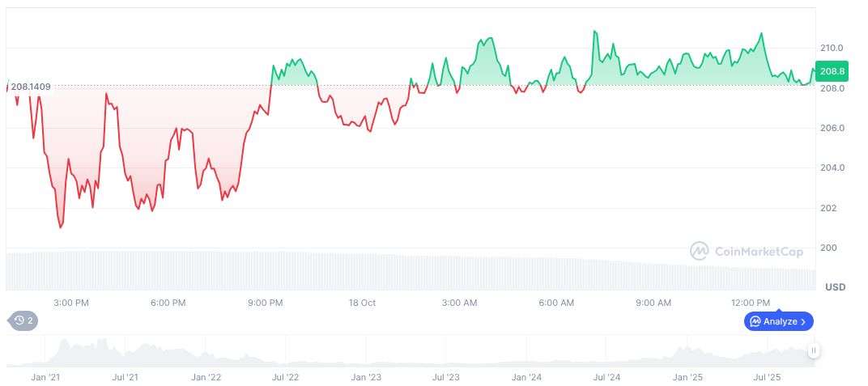Open the history events badge showing 2
868x386 pixels.
click(23, 320)
